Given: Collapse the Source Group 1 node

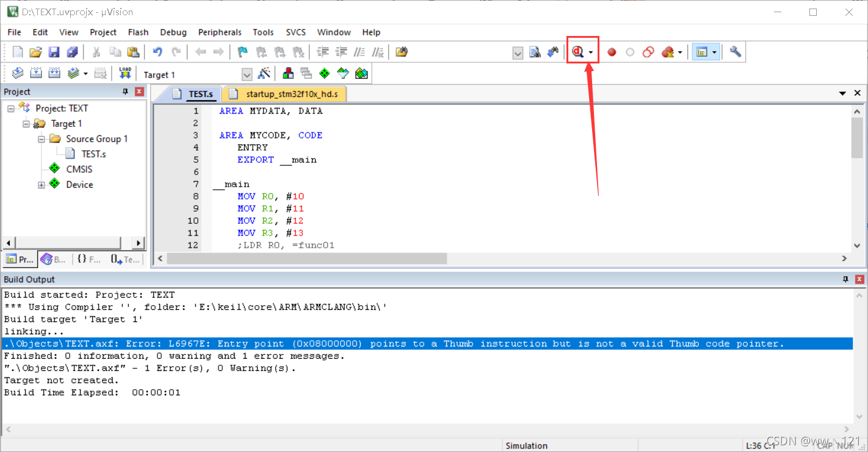Looking at the screenshot, I should tap(42, 139).
